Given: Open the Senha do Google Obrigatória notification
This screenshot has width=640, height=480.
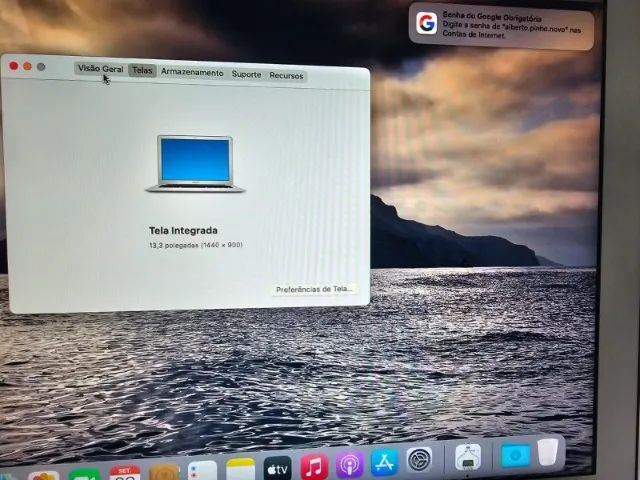Looking at the screenshot, I should tap(501, 27).
